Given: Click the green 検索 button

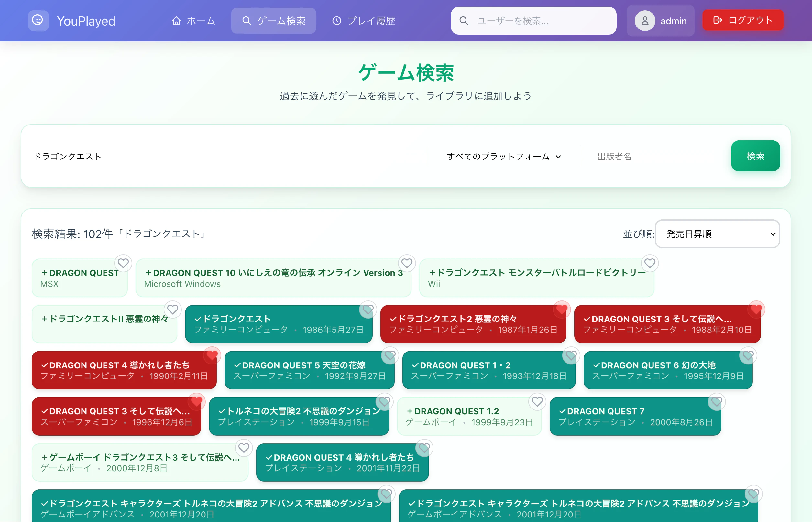Looking at the screenshot, I should pyautogui.click(x=755, y=156).
